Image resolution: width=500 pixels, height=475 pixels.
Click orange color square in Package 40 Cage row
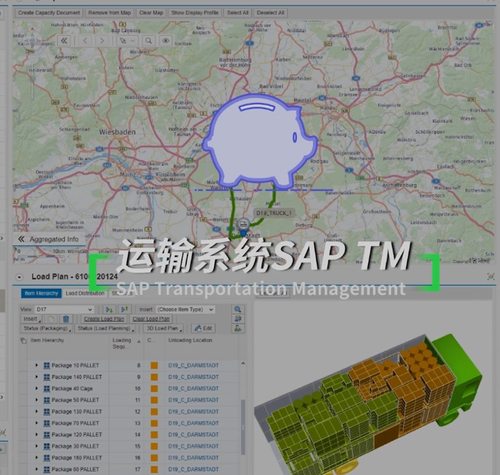coord(154,389)
